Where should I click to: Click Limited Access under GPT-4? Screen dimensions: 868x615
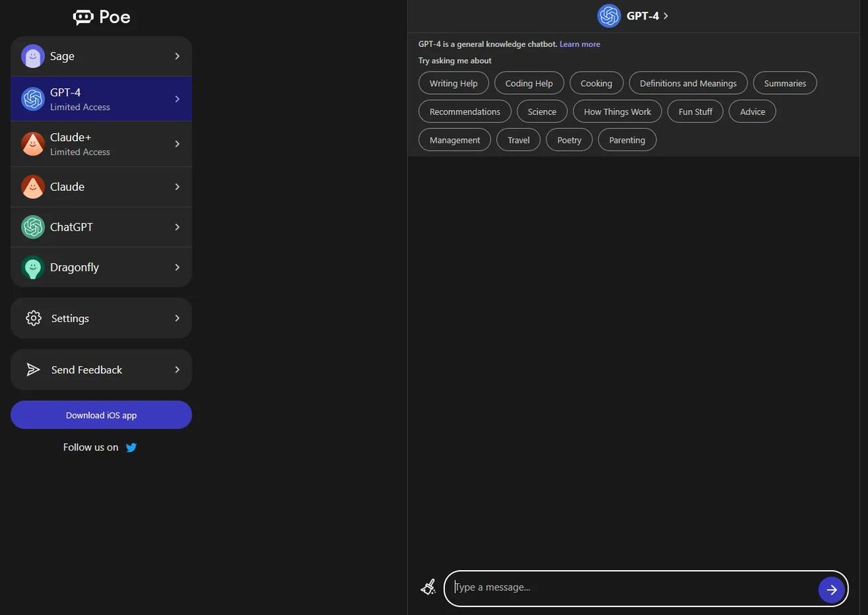tap(80, 107)
